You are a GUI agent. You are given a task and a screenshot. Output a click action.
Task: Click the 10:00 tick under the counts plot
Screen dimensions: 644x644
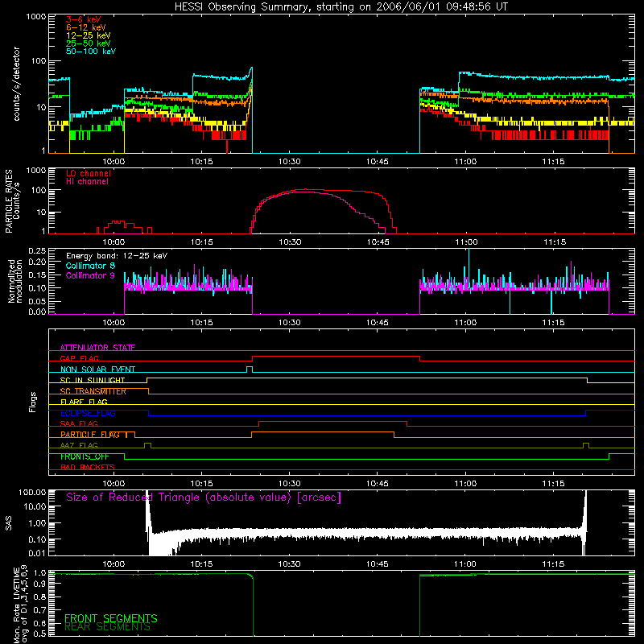[114, 162]
